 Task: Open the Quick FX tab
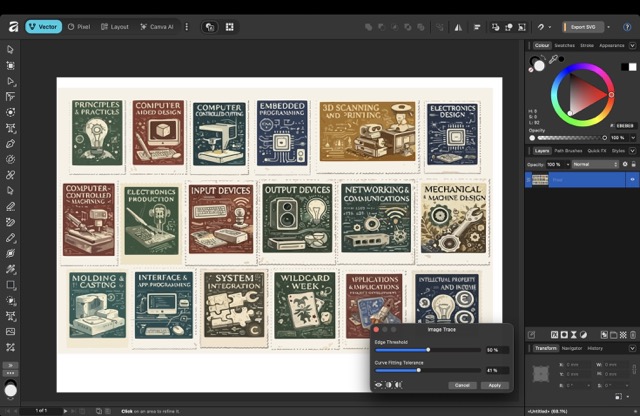(x=597, y=151)
